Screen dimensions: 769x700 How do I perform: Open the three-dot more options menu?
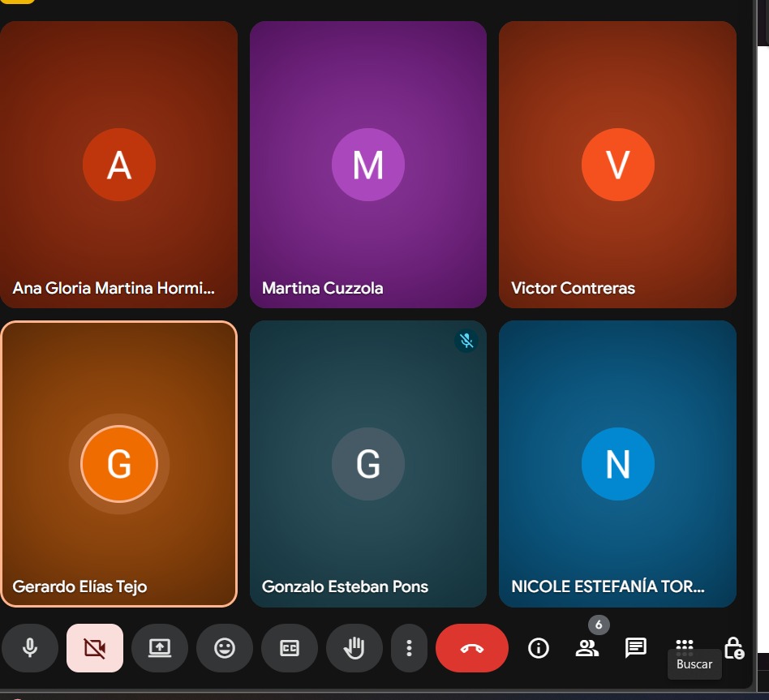(410, 648)
